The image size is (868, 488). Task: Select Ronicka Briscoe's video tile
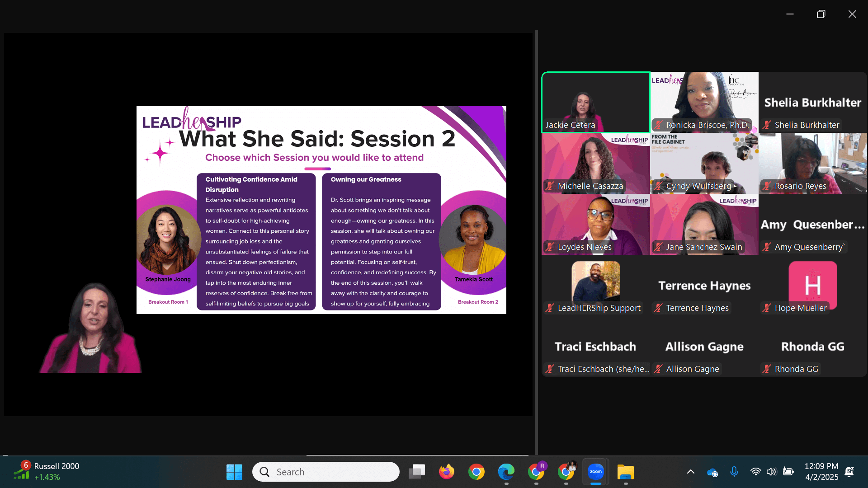click(x=704, y=102)
